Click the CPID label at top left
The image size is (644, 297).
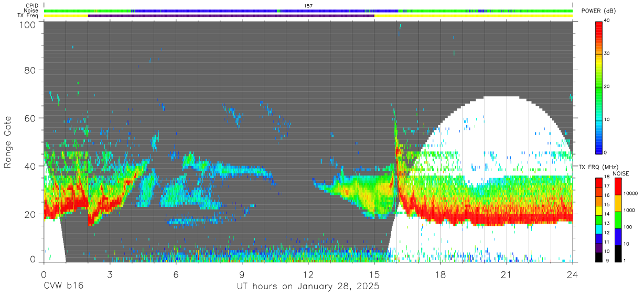32,6
